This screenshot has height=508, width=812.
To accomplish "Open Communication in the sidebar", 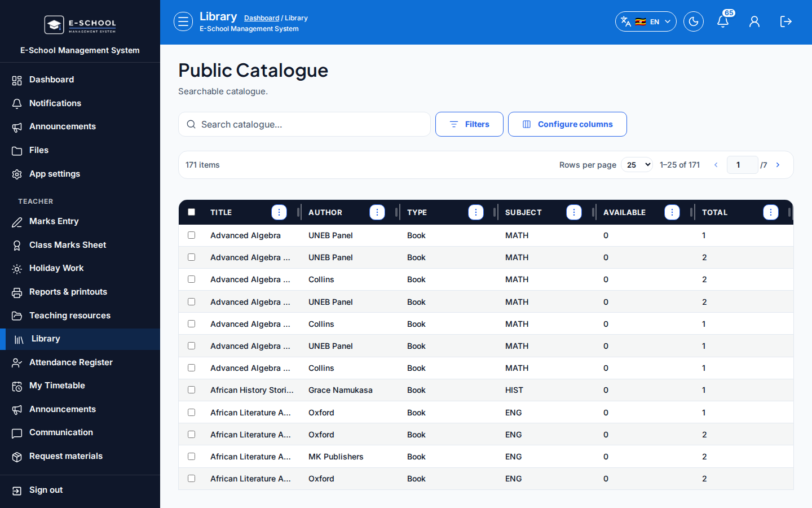I will pos(80,432).
